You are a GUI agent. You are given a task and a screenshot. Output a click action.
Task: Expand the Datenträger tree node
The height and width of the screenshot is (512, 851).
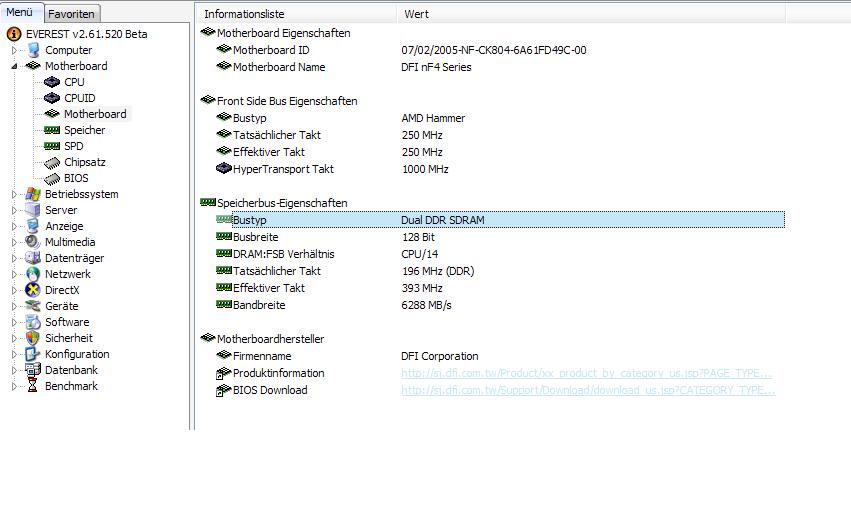click(x=15, y=258)
